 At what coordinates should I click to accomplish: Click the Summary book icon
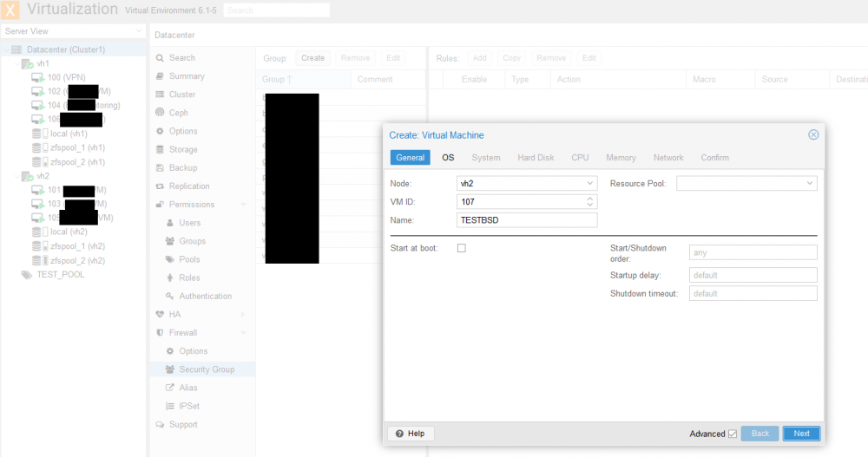pyautogui.click(x=160, y=76)
